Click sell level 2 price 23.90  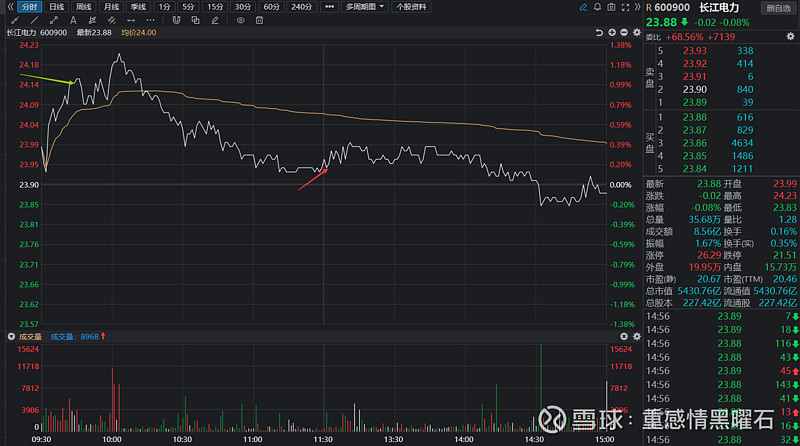click(x=694, y=90)
